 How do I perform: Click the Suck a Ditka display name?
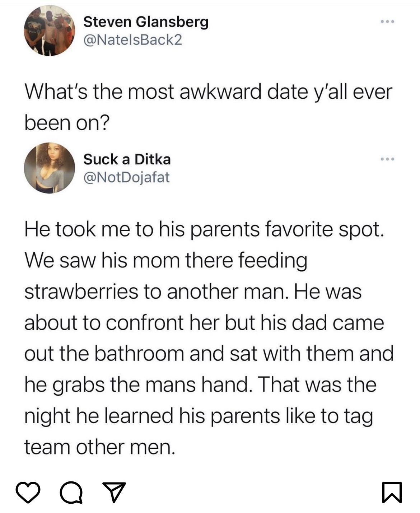pos(127,159)
